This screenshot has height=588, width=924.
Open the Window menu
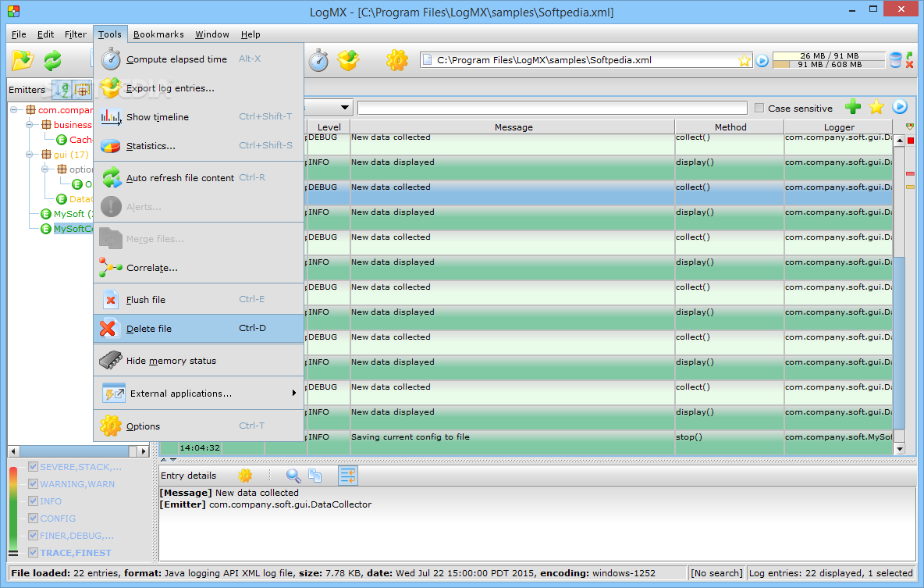click(x=212, y=34)
